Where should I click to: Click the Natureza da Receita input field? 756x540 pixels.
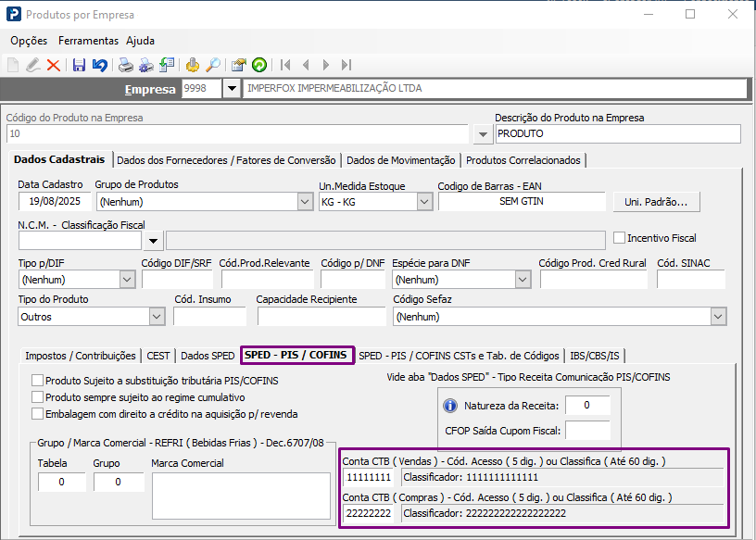(587, 406)
